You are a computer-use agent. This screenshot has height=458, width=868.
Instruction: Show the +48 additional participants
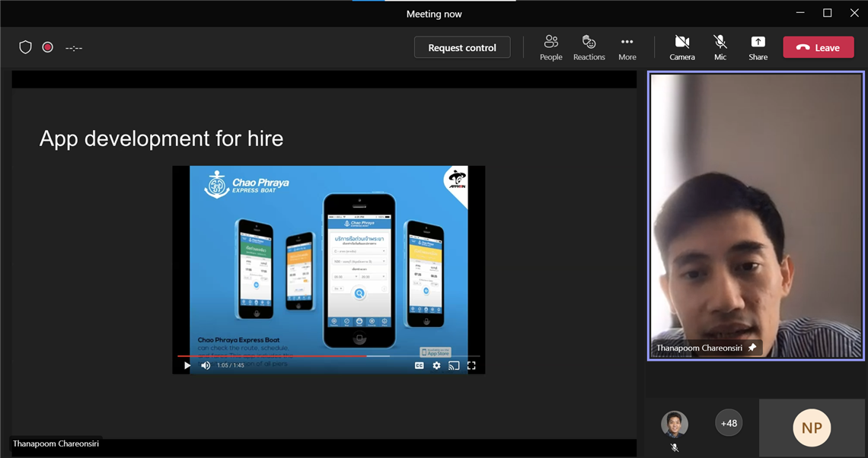click(729, 423)
